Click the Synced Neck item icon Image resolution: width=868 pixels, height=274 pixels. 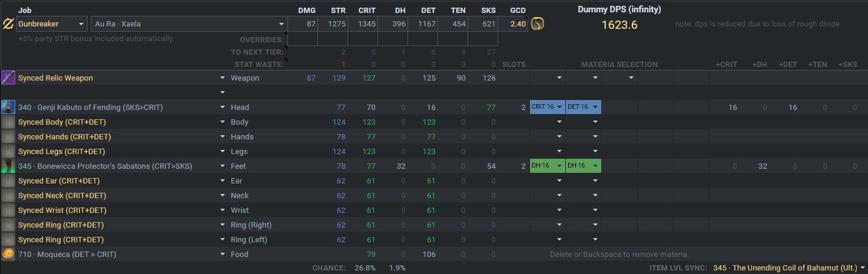coord(8,195)
